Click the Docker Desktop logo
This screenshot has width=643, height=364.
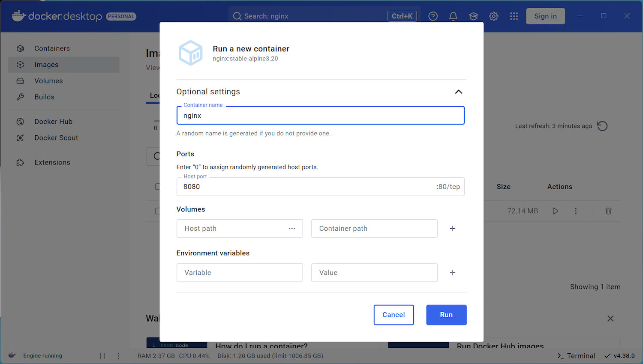[57, 16]
